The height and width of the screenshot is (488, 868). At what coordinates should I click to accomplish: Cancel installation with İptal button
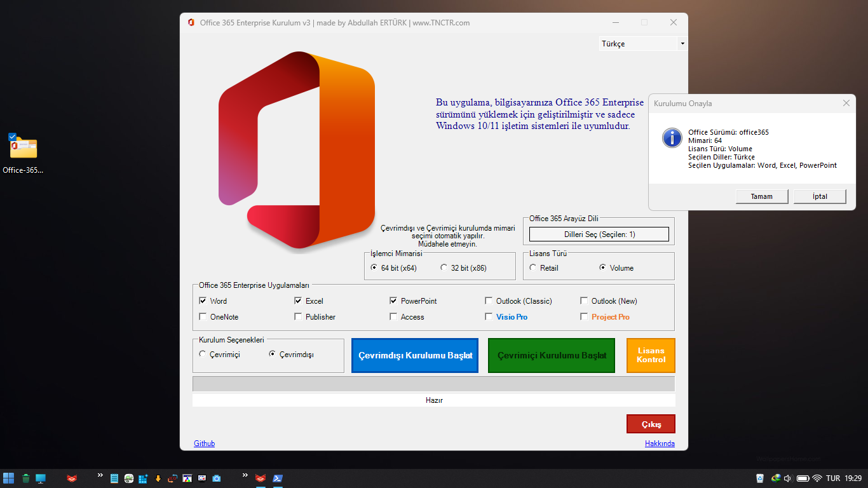pos(820,196)
